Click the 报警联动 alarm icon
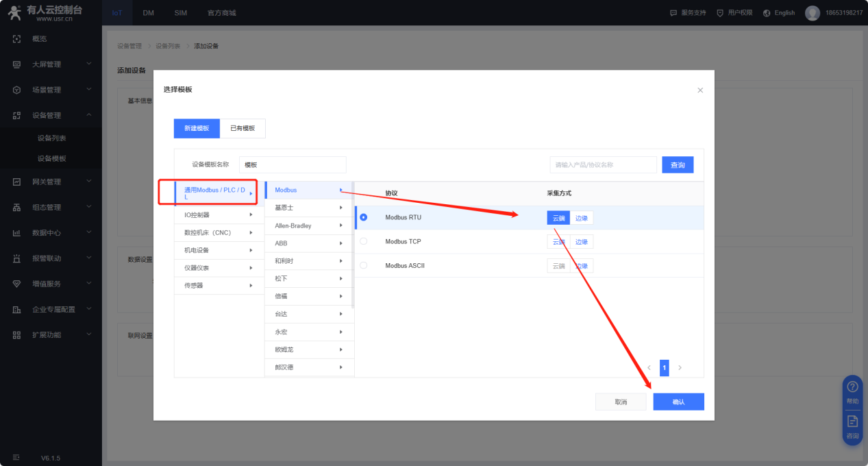This screenshot has height=466, width=868. [x=17, y=258]
